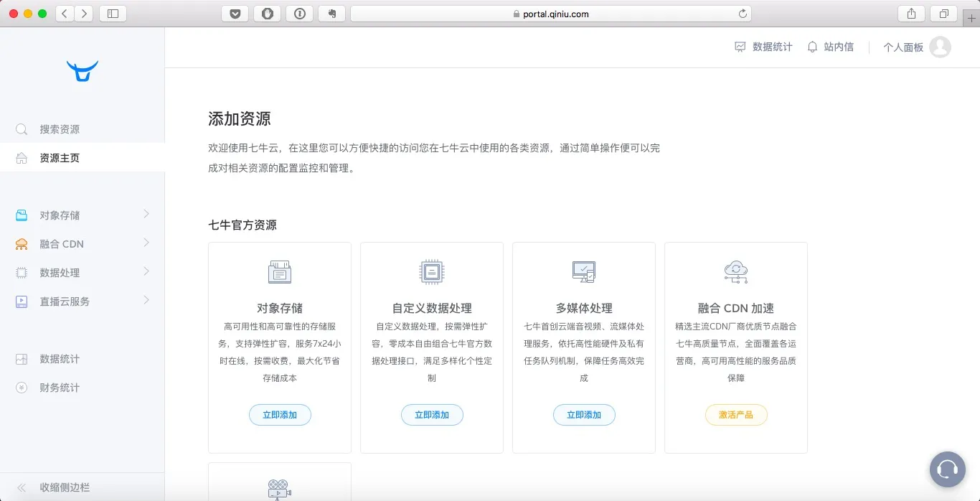The width and height of the screenshot is (980, 501).
Task: Go back with Safari back arrow
Action: (65, 13)
